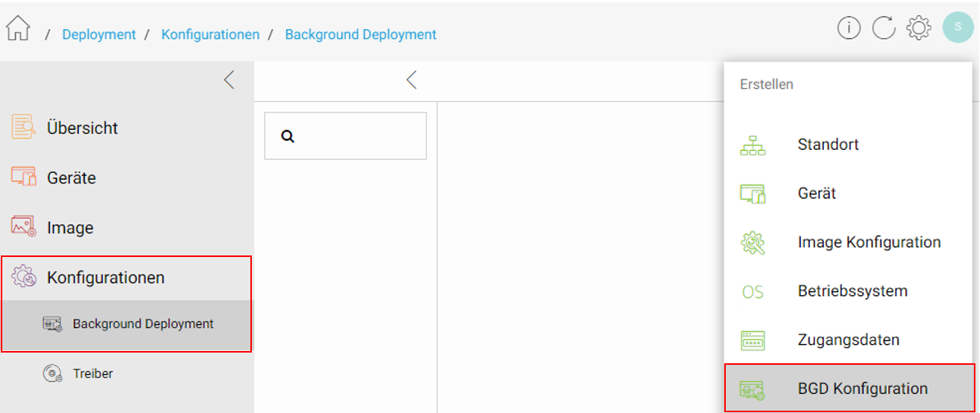Open the settings gear icon
The height and width of the screenshot is (413, 980).
919,28
